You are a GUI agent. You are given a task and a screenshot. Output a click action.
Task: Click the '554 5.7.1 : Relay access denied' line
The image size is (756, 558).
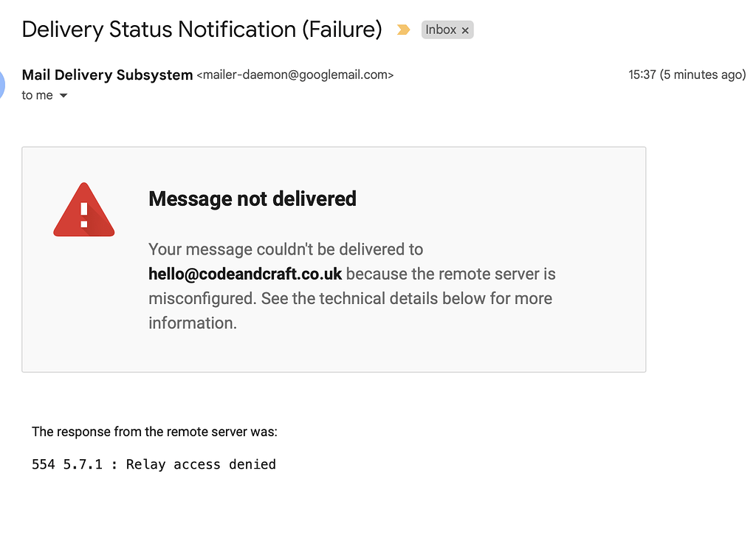[154, 464]
